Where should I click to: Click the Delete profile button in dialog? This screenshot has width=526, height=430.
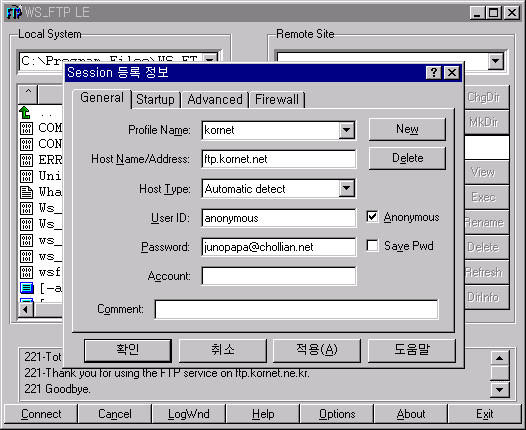pos(407,158)
